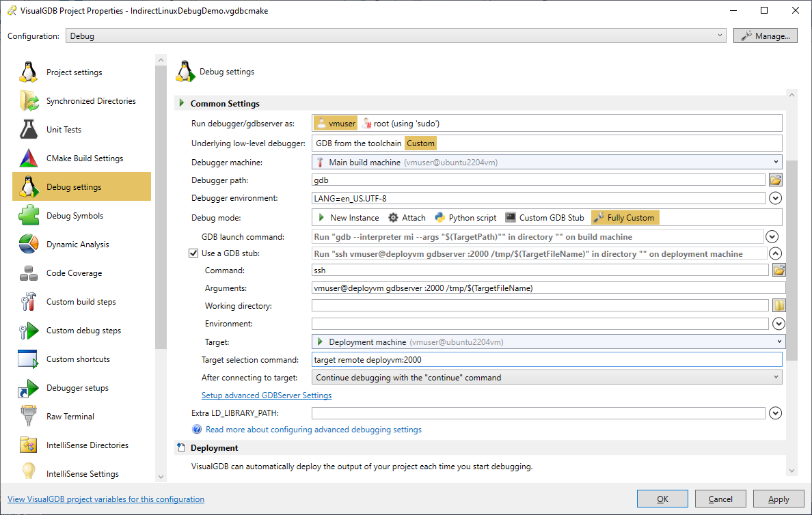Open 'Setup advanced GDBServer Settings' link

point(267,395)
